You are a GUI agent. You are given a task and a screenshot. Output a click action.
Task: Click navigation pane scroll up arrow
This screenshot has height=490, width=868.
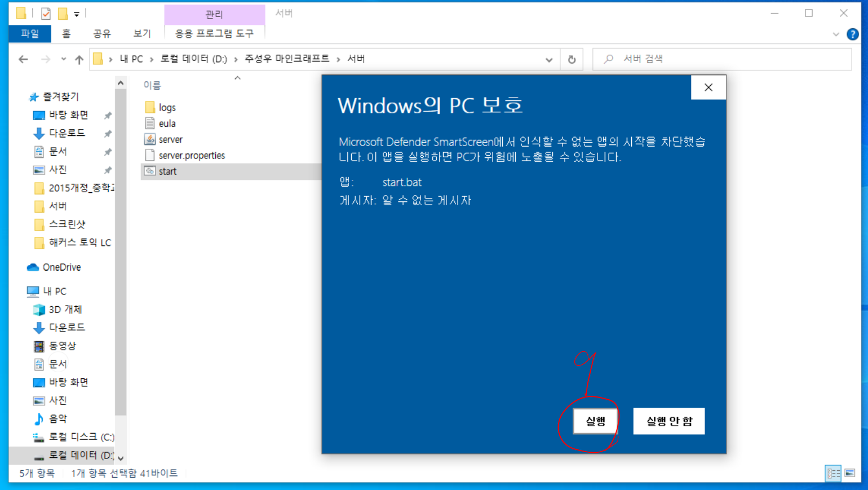pos(121,83)
